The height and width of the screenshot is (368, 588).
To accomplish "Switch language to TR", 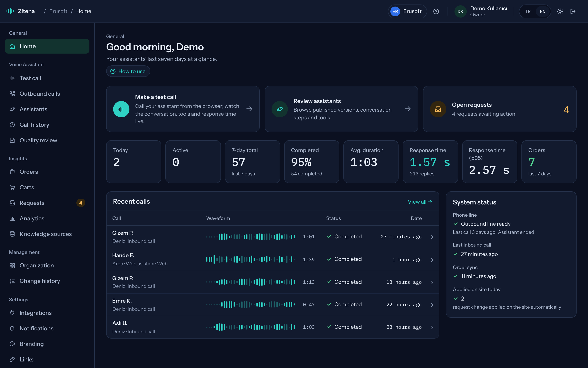I will click(x=528, y=11).
